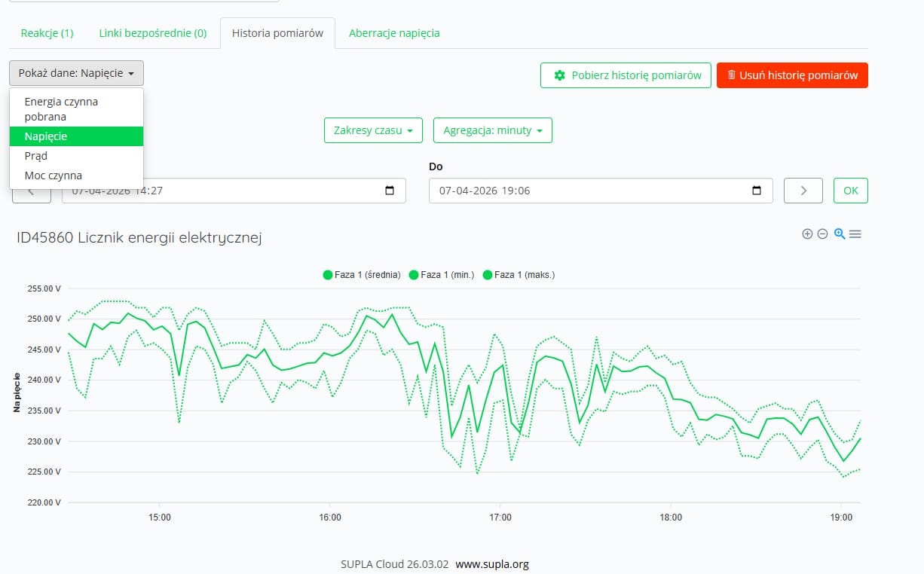Screen dimensions: 924x574
Task: Toggle Faza 1 (średnia) series visibility
Action: (362, 275)
